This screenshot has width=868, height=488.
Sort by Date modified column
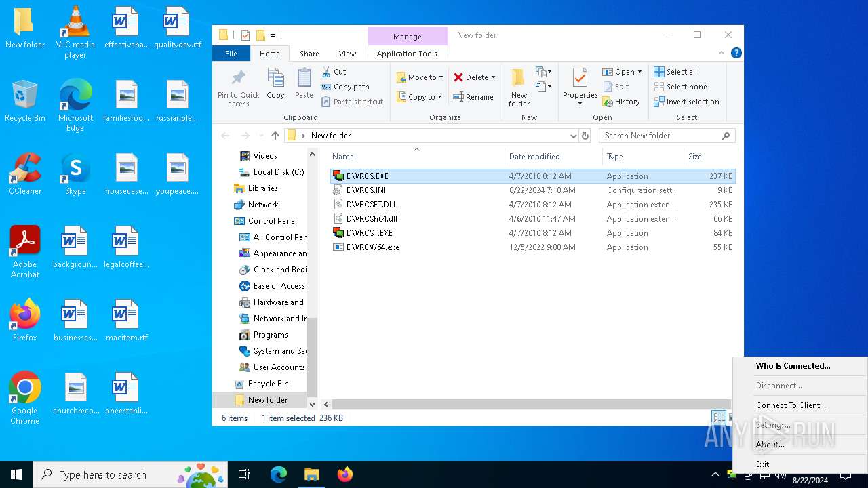(553, 157)
